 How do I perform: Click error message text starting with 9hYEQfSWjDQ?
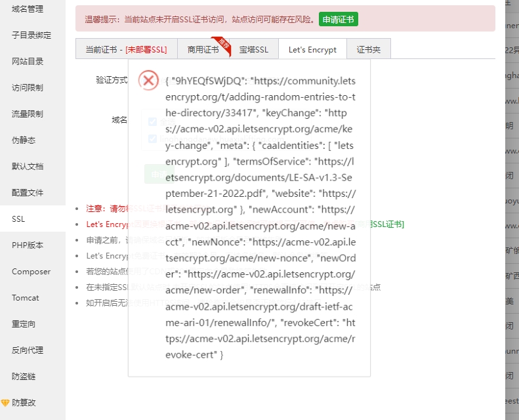pos(260,218)
